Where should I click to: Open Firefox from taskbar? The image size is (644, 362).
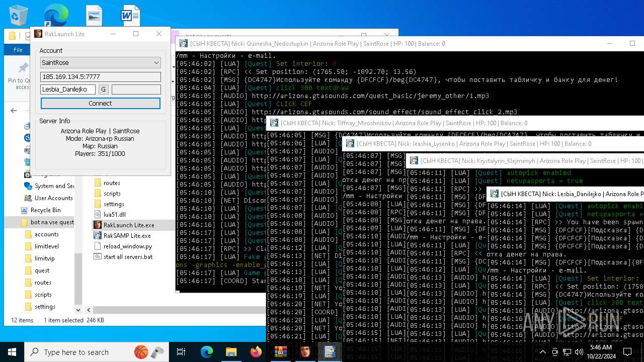(256, 352)
